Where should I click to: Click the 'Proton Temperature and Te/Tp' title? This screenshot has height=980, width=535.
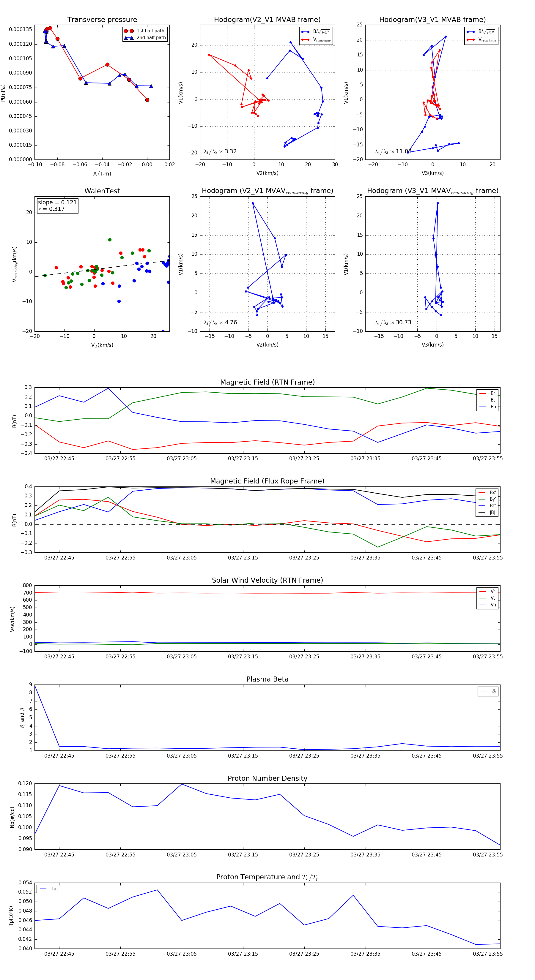(x=267, y=877)
